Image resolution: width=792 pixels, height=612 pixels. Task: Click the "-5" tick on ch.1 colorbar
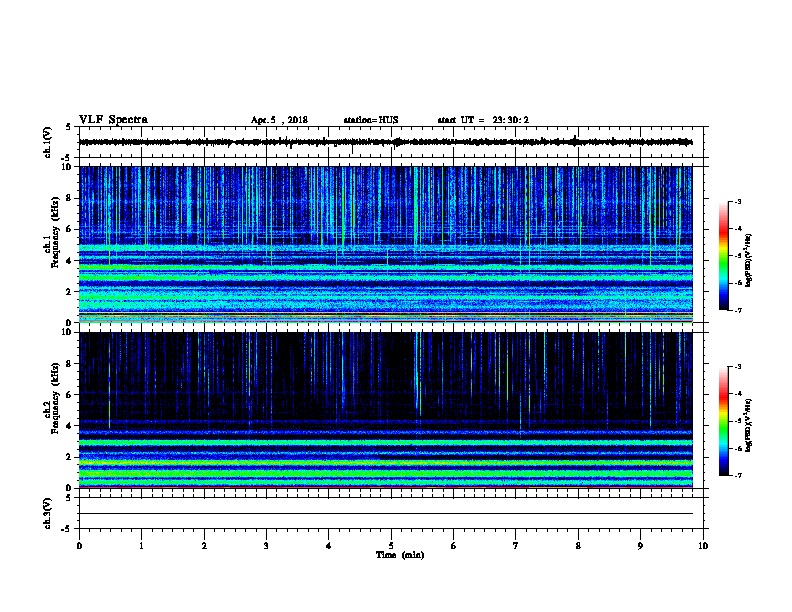737,256
